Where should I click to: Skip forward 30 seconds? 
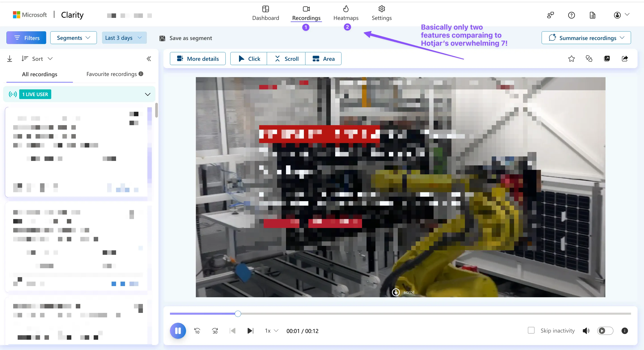[215, 331]
